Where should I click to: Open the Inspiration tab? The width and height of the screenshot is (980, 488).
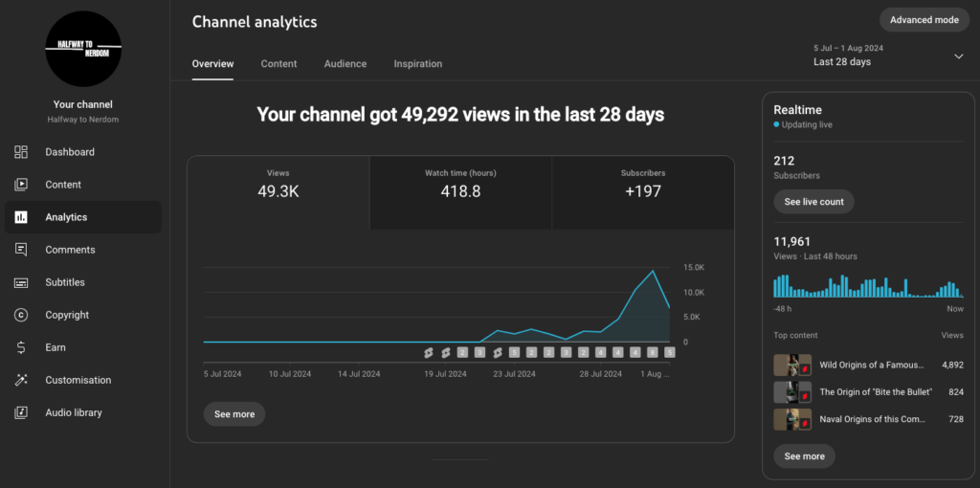(417, 64)
